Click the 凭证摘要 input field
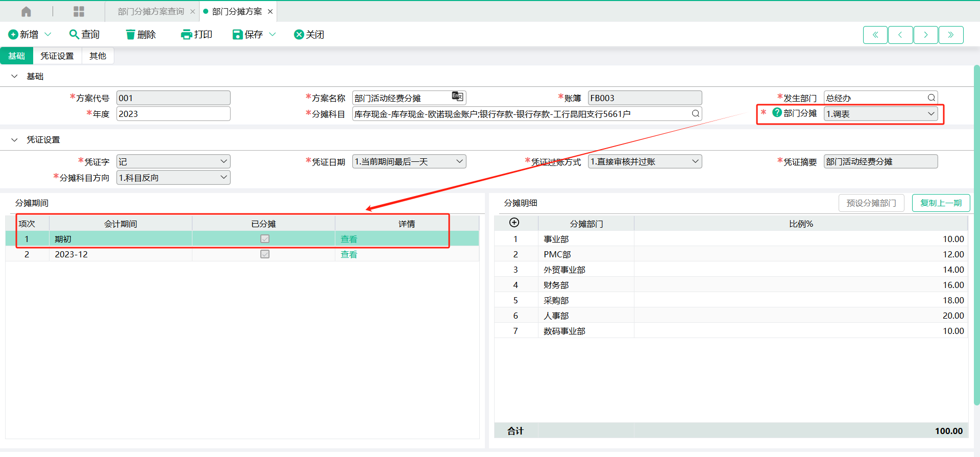980x457 pixels. click(x=880, y=161)
